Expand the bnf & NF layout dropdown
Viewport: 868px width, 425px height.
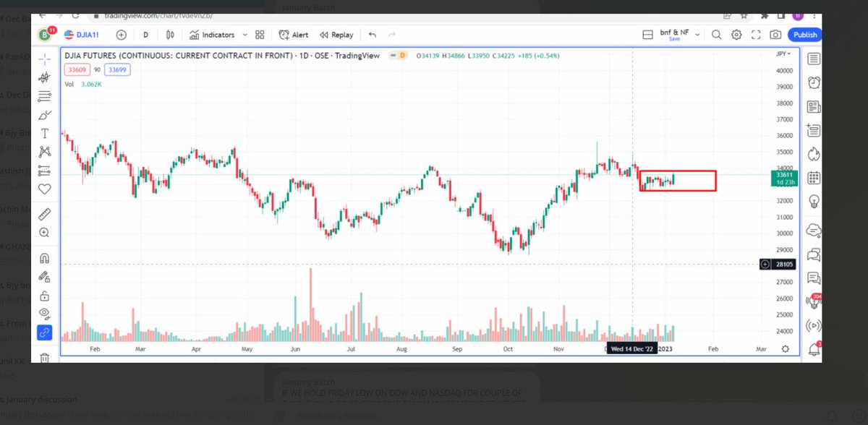coord(697,34)
